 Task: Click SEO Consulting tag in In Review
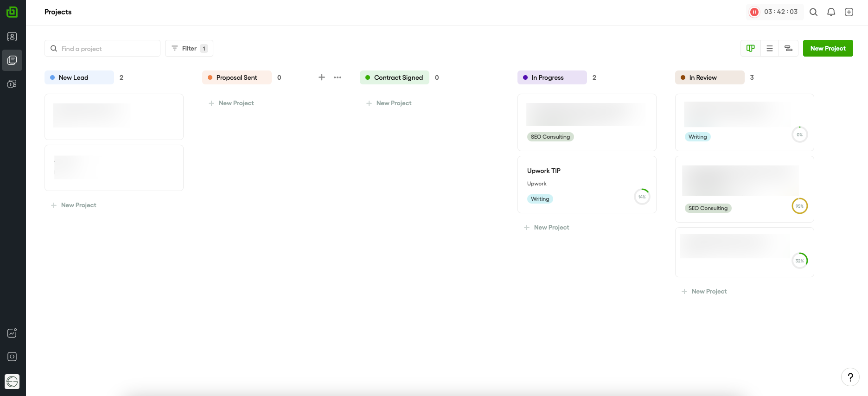tap(708, 208)
